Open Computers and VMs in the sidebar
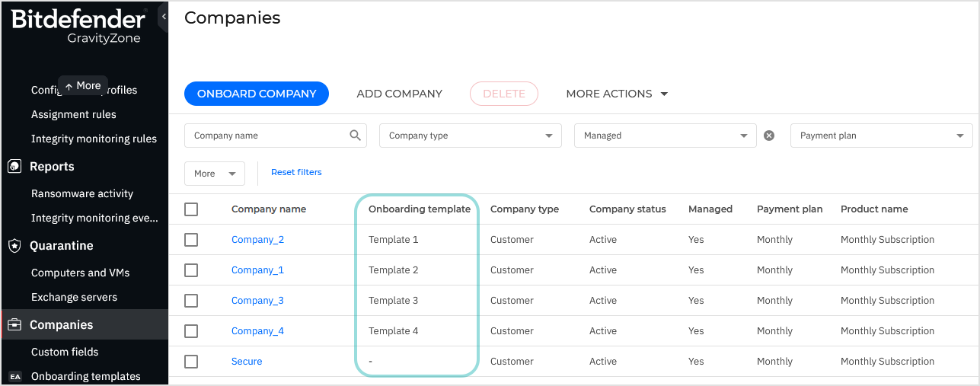The height and width of the screenshot is (386, 980). click(81, 273)
